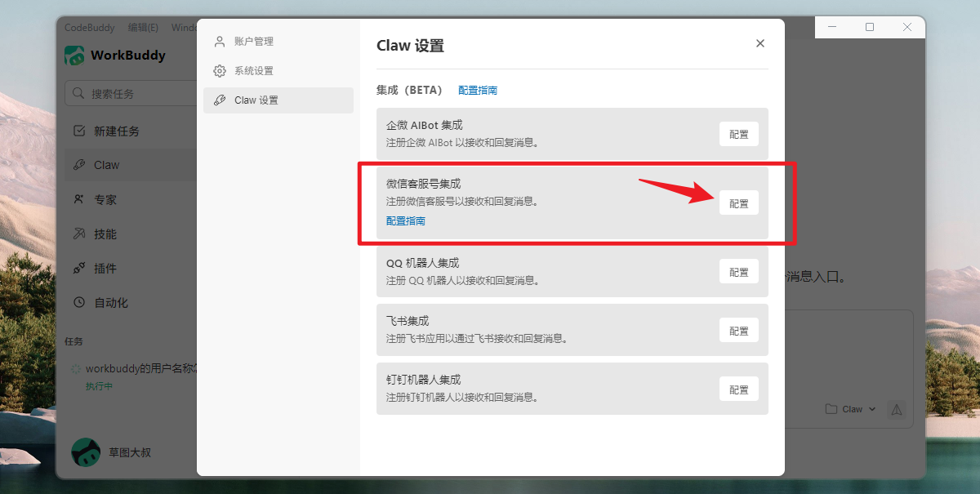Select Claw 设置 in the settings sidebar
The height and width of the screenshot is (494, 980).
click(x=256, y=100)
